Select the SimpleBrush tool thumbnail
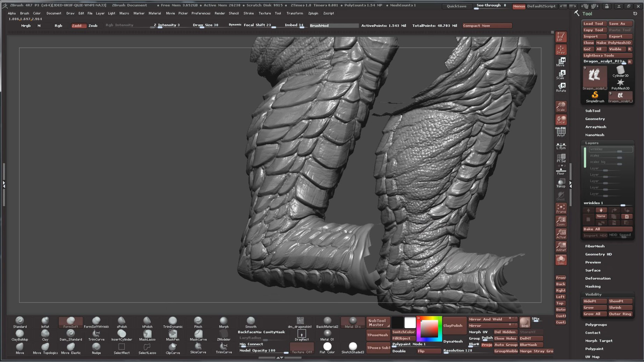644x362 pixels. tap(595, 96)
